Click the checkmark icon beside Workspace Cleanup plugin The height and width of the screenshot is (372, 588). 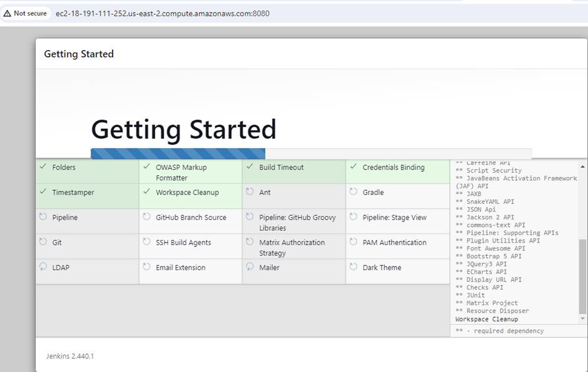146,191
